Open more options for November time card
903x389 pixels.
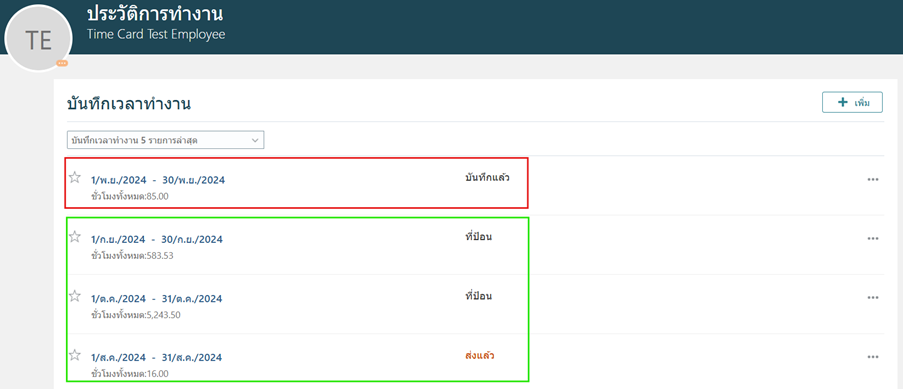point(873,179)
